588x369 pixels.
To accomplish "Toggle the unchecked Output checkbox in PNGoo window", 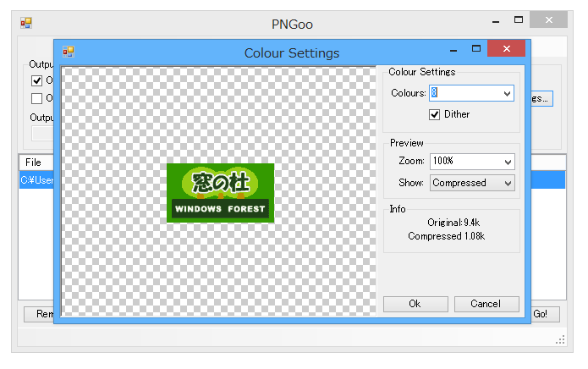I will coord(36,99).
